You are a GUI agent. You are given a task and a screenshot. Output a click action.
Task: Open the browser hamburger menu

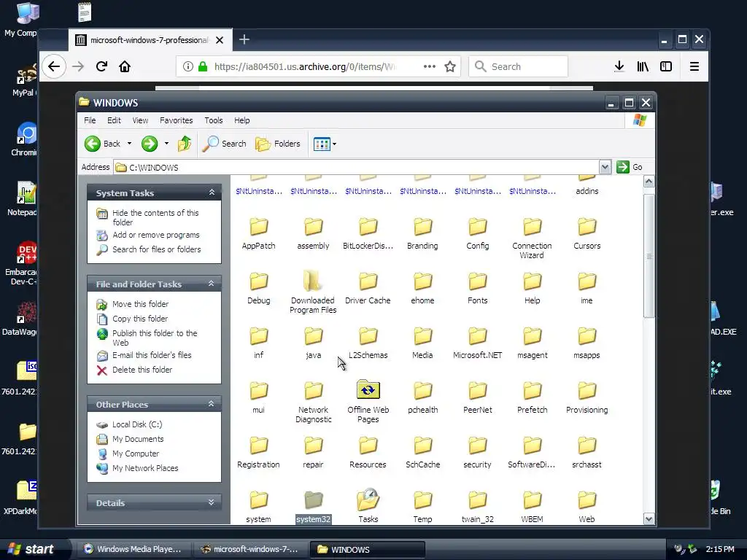pos(694,66)
